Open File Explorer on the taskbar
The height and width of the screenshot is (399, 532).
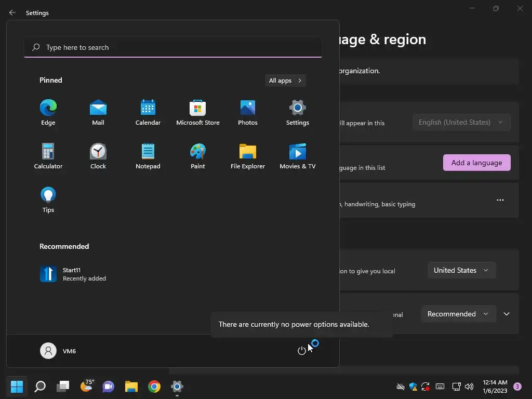(x=131, y=386)
